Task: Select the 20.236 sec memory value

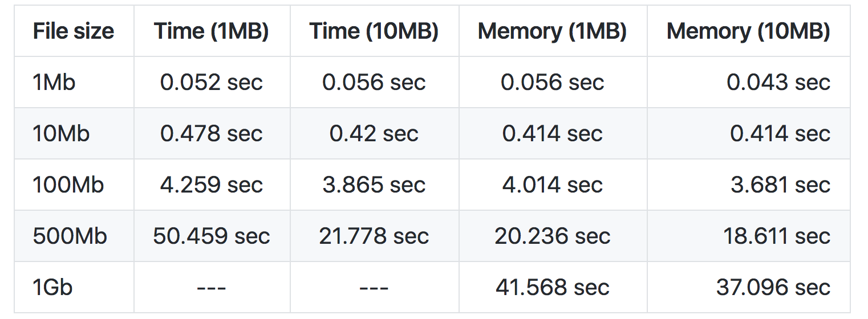Action: click(x=553, y=236)
